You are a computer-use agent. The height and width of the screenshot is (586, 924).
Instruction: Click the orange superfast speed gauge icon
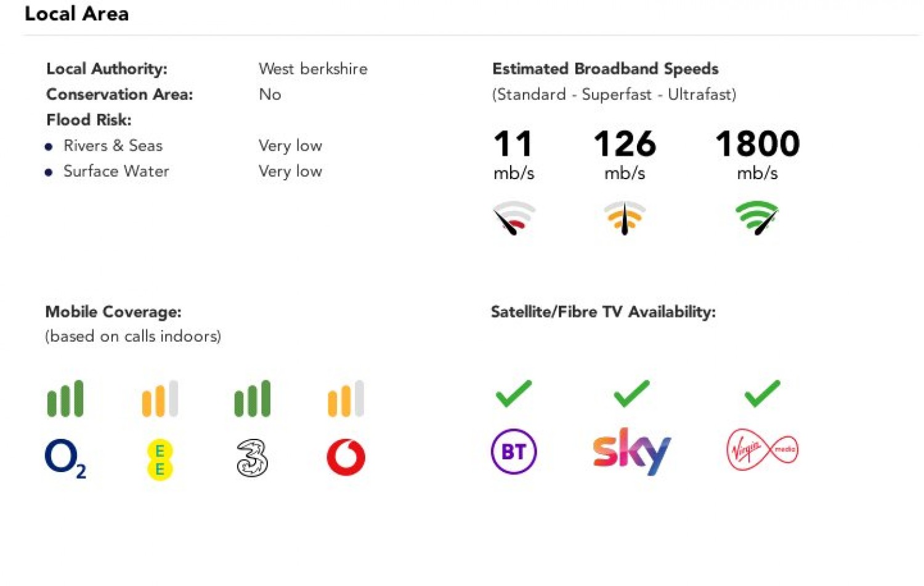click(x=625, y=218)
